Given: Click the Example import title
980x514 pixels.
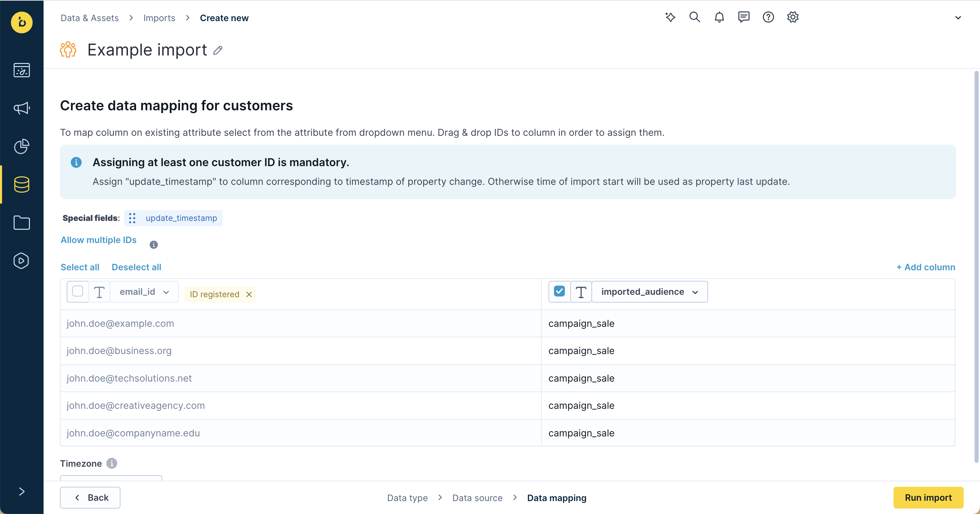Looking at the screenshot, I should point(147,50).
